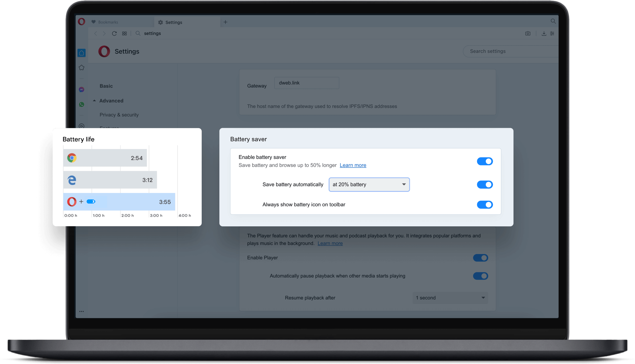
Task: Select the Opera menu icon top-left
Action: 81,21
